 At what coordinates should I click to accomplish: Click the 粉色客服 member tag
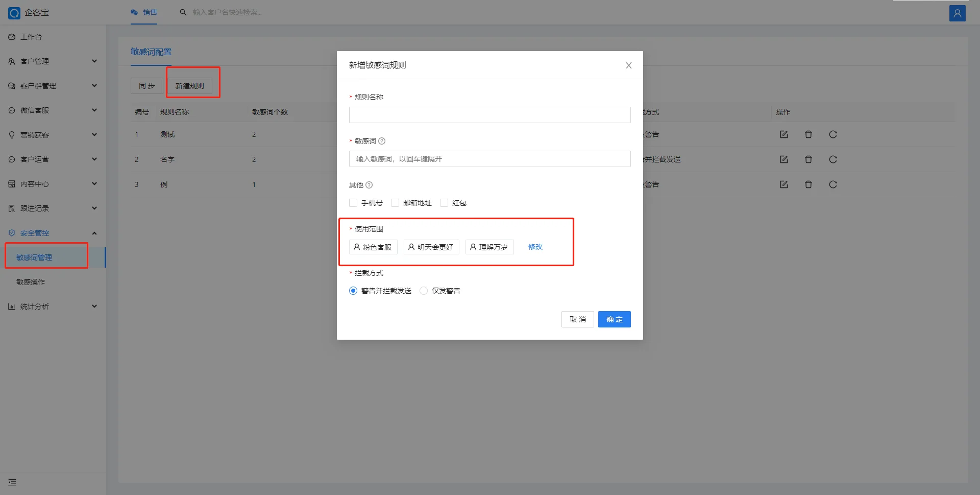click(x=373, y=247)
